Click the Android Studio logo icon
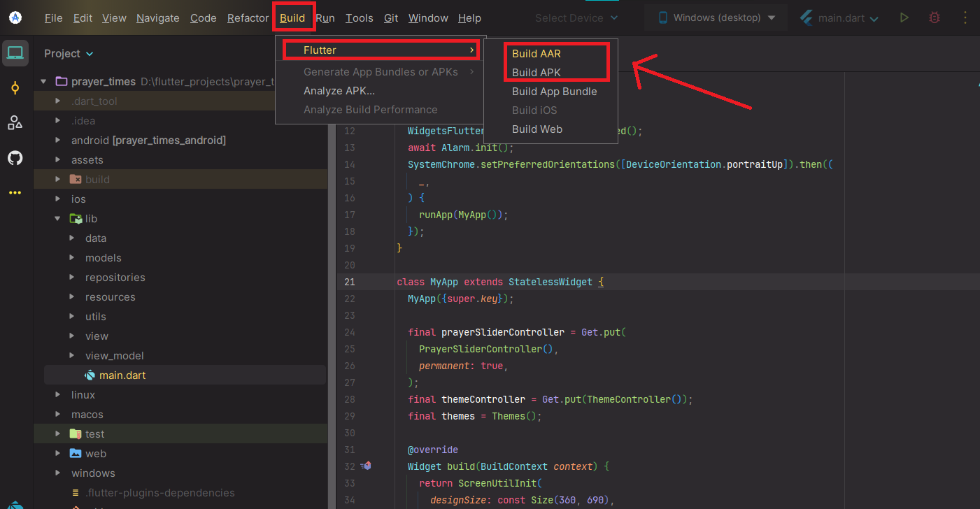 click(x=15, y=18)
